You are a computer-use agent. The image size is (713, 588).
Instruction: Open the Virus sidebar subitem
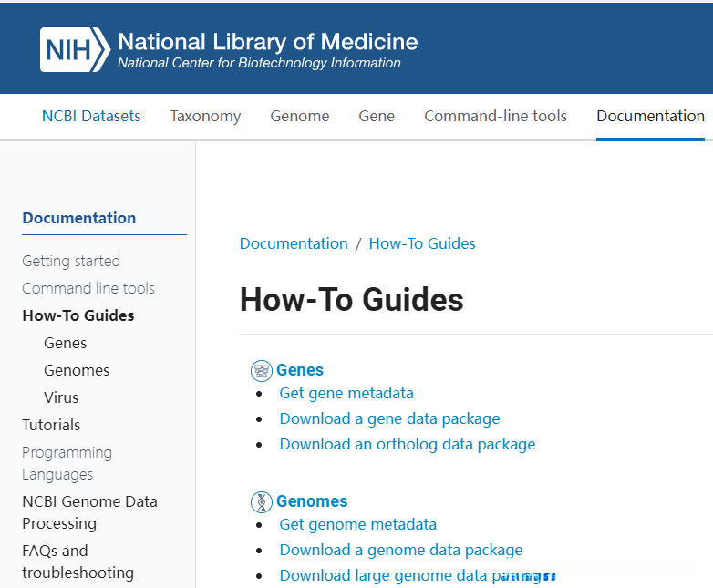click(x=61, y=397)
